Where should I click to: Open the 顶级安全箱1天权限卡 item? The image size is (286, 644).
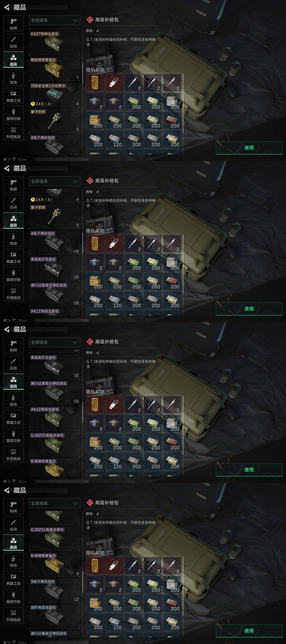[55, 94]
